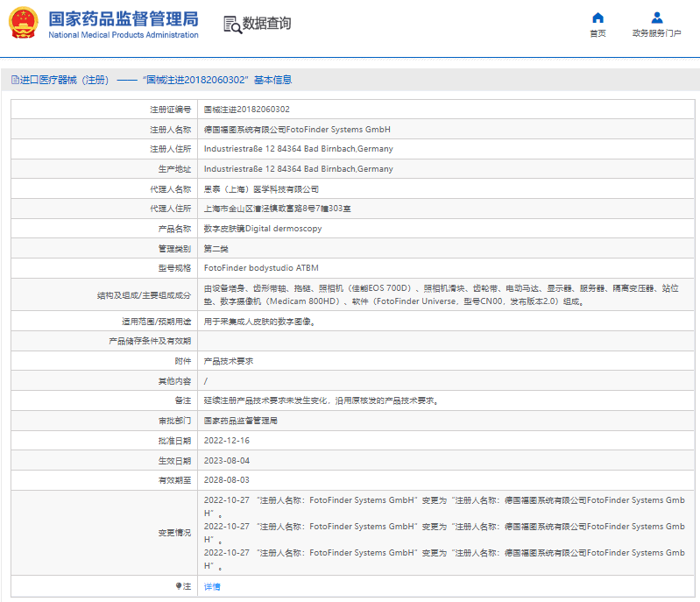Click the 产品技术要求 attachment cell
The height and width of the screenshot is (602, 700).
(x=229, y=360)
